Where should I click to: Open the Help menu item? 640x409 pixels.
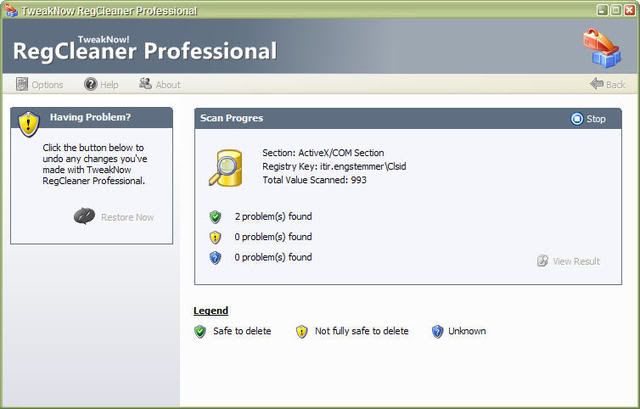point(101,84)
